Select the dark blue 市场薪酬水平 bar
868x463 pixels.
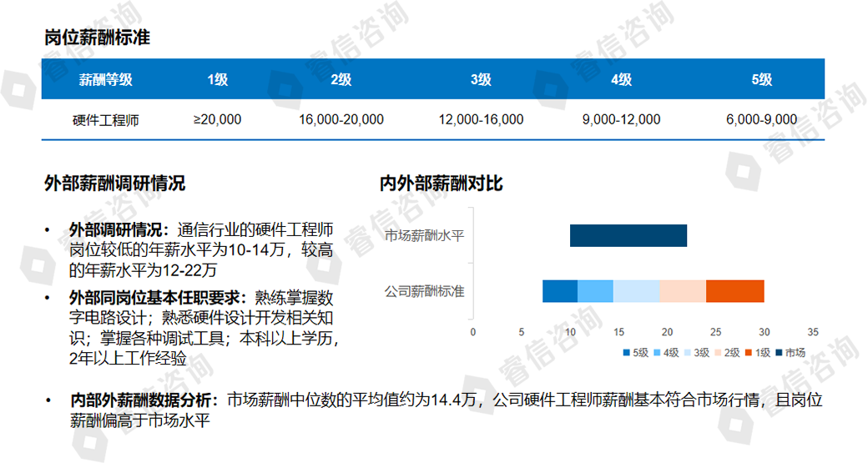tap(628, 236)
